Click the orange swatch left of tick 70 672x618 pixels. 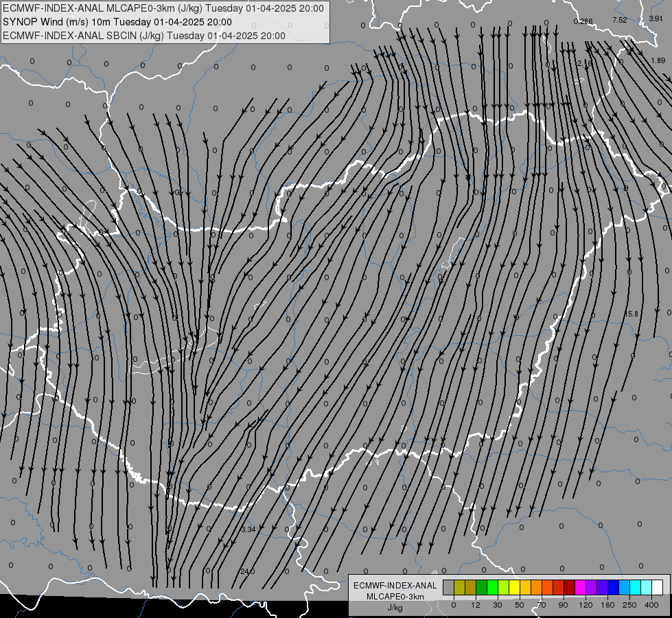[x=537, y=588]
